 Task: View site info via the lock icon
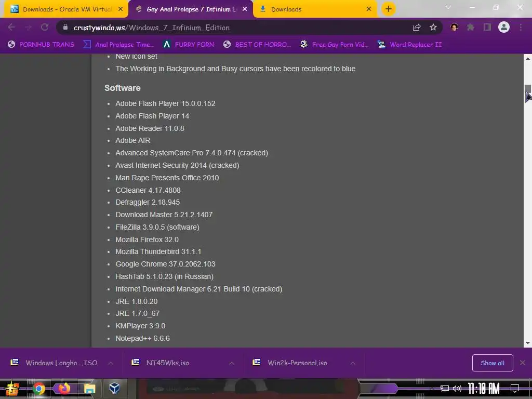(x=65, y=27)
